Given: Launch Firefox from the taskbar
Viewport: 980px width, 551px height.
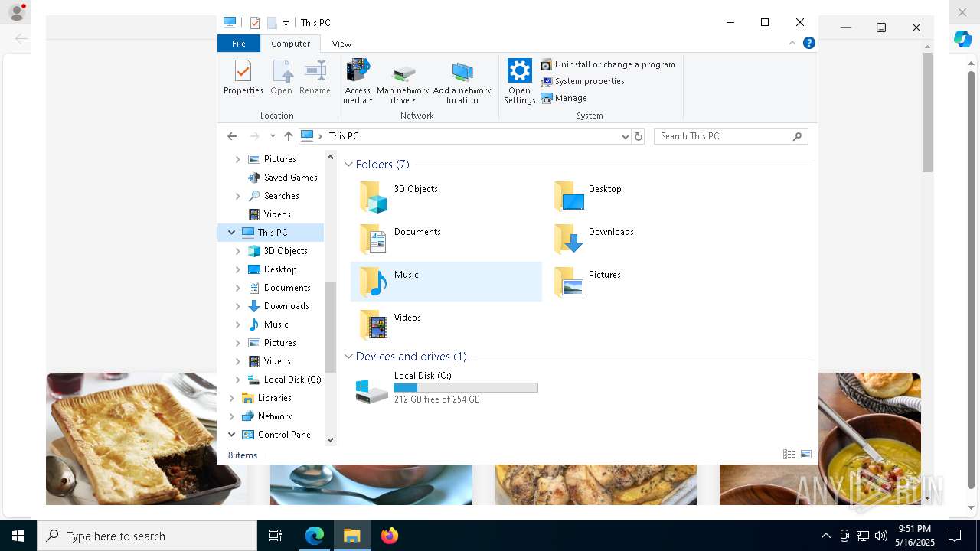Looking at the screenshot, I should pos(390,536).
